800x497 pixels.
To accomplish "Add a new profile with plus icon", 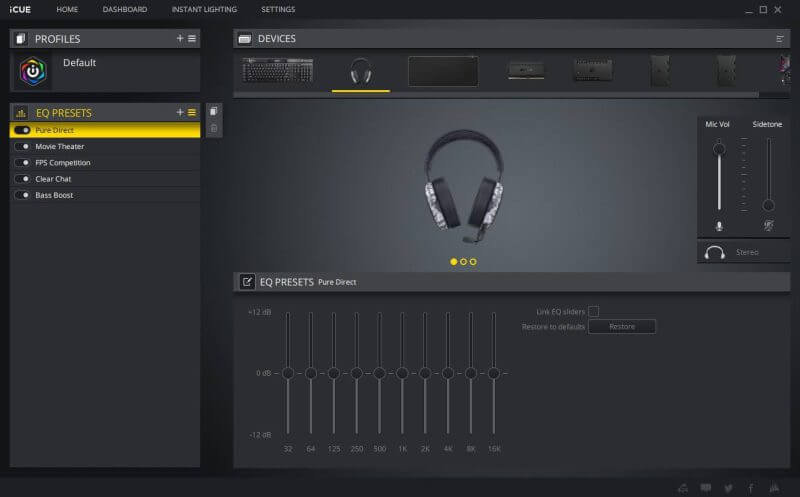I will coord(180,38).
